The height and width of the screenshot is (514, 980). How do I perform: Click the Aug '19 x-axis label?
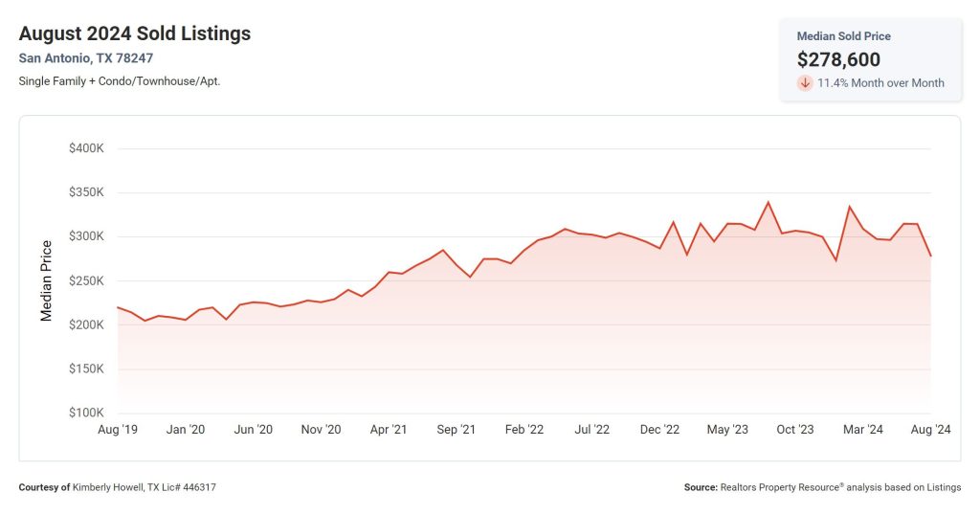click(x=118, y=430)
